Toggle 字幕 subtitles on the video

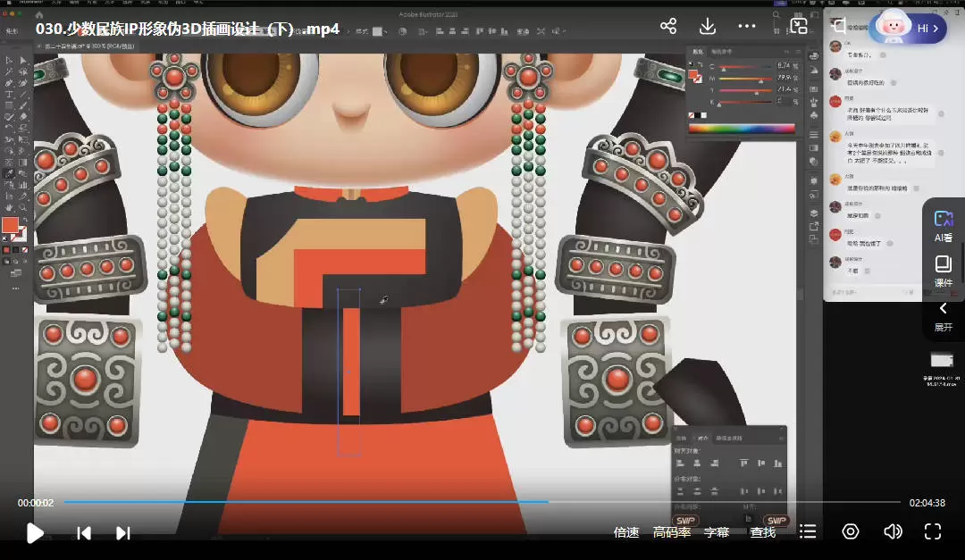tap(717, 532)
